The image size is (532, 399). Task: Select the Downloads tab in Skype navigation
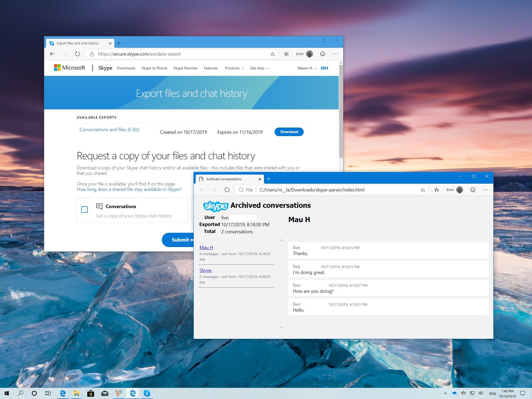(126, 68)
